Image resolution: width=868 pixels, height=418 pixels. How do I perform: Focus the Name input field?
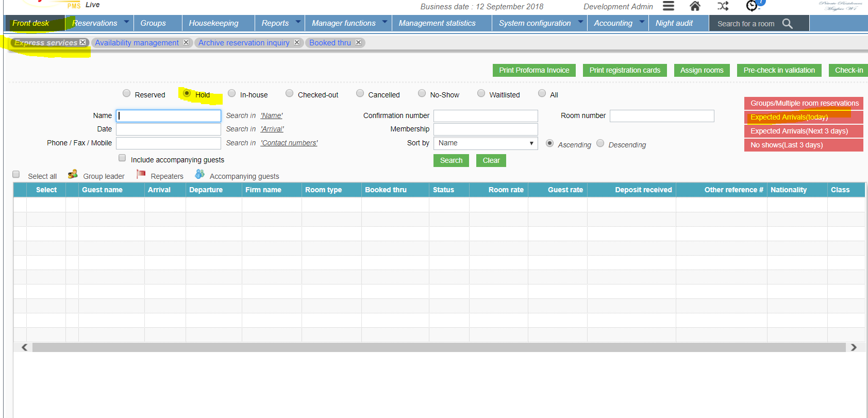tap(169, 115)
